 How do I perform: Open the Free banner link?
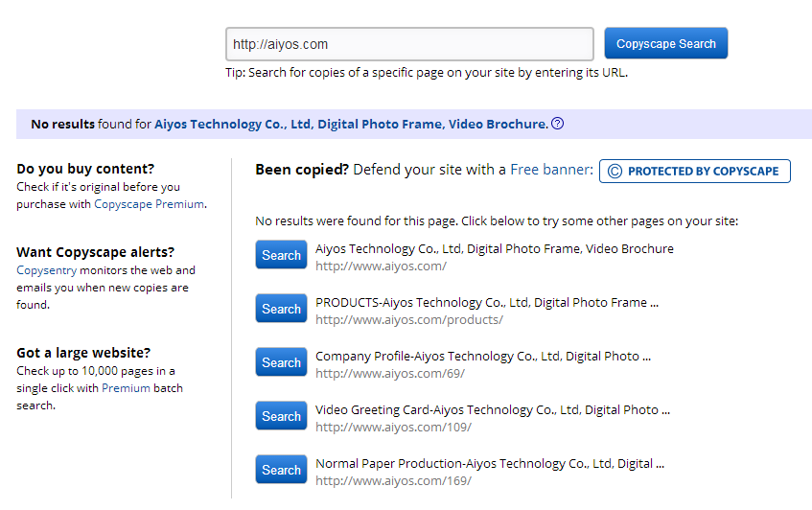(551, 170)
